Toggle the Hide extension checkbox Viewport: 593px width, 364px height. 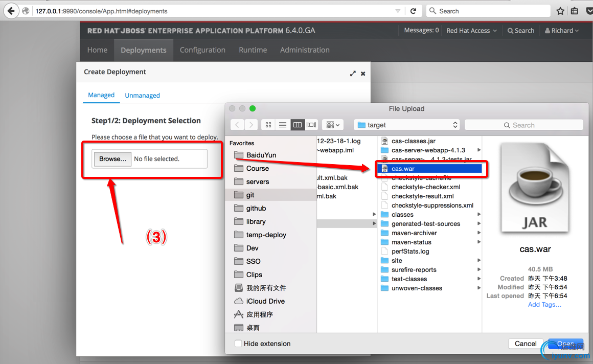tap(238, 344)
